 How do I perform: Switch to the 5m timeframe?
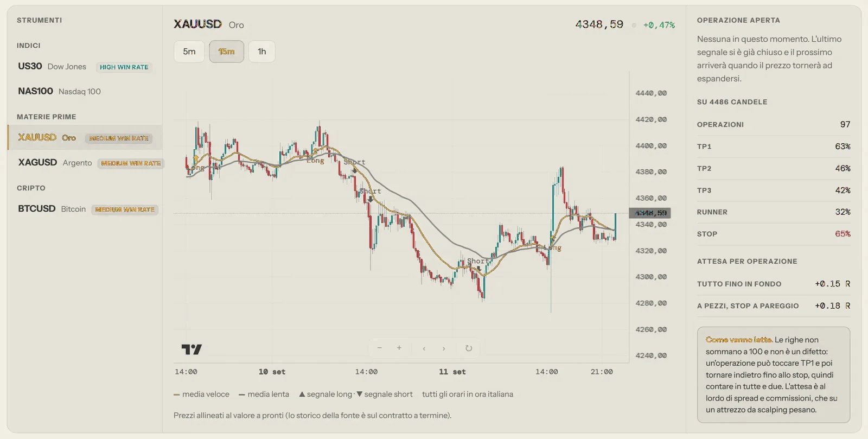click(x=189, y=52)
